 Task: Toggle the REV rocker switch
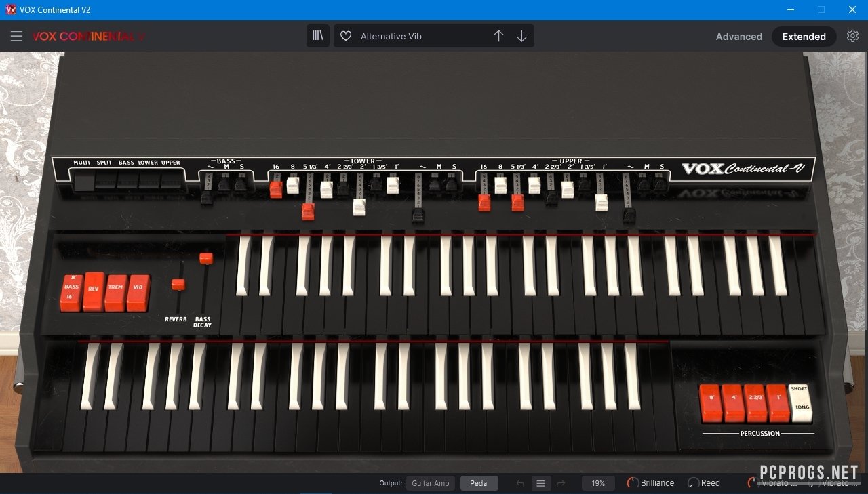pos(94,291)
